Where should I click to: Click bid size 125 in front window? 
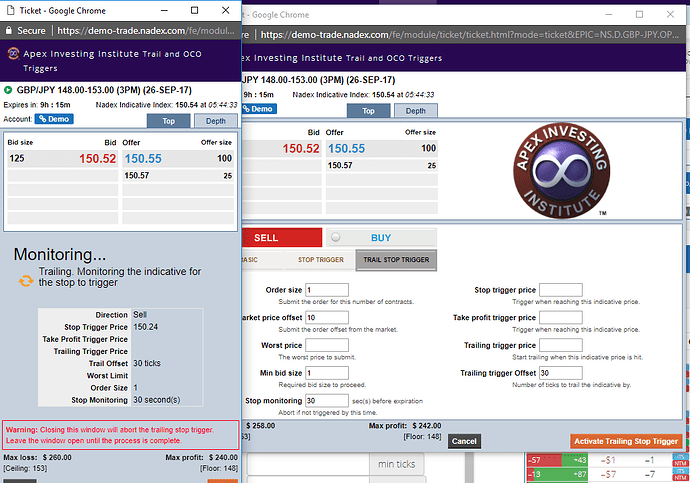point(17,158)
